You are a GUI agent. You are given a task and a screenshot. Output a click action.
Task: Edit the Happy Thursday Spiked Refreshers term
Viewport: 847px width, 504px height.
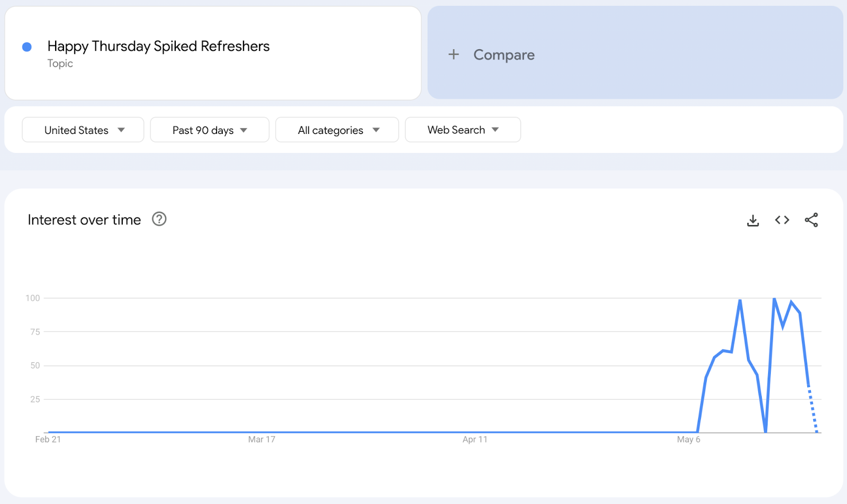159,46
